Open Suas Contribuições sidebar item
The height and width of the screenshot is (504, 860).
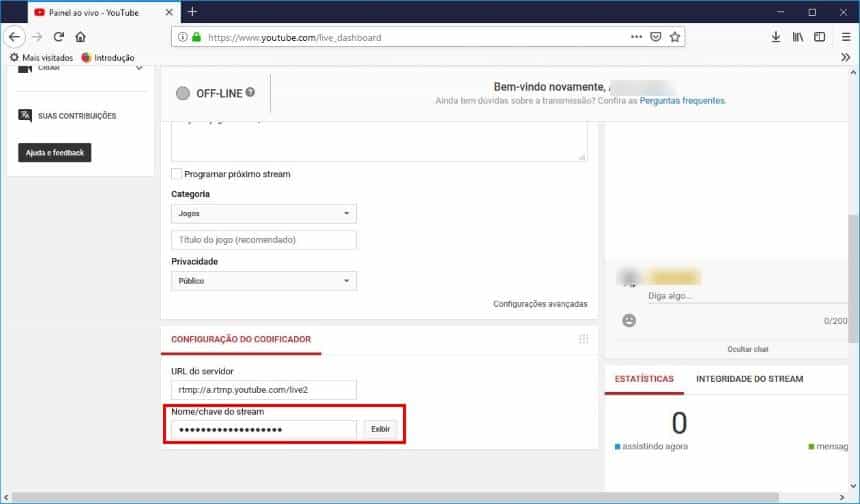[77, 116]
